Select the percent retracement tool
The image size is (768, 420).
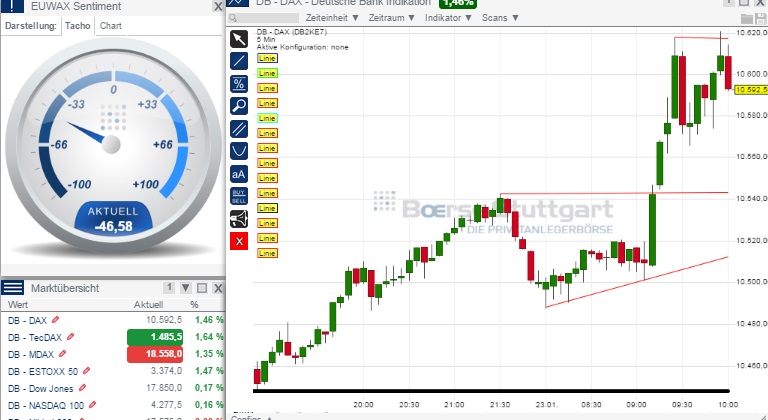coord(239,84)
